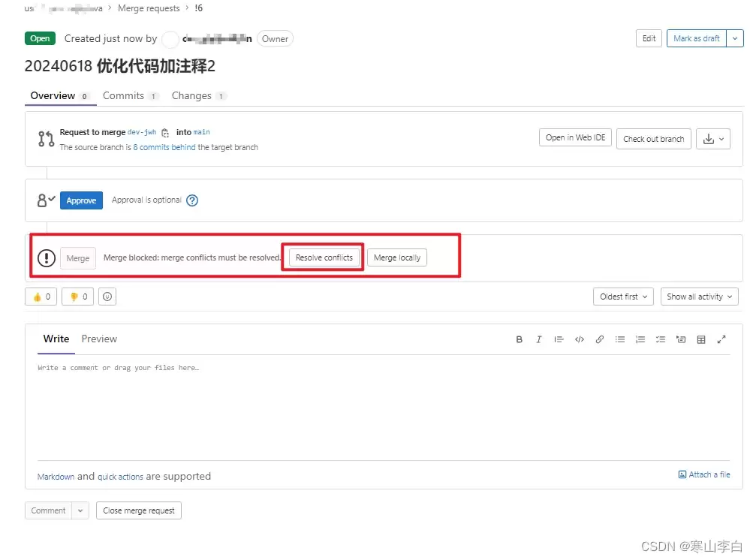753x560 pixels.
Task: Click Resolve conflicts button
Action: pos(324,257)
